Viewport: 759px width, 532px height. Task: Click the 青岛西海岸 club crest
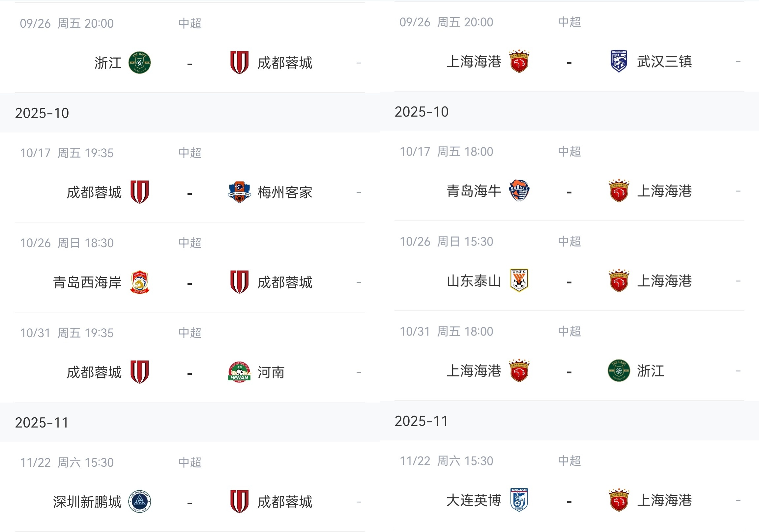coord(139,282)
